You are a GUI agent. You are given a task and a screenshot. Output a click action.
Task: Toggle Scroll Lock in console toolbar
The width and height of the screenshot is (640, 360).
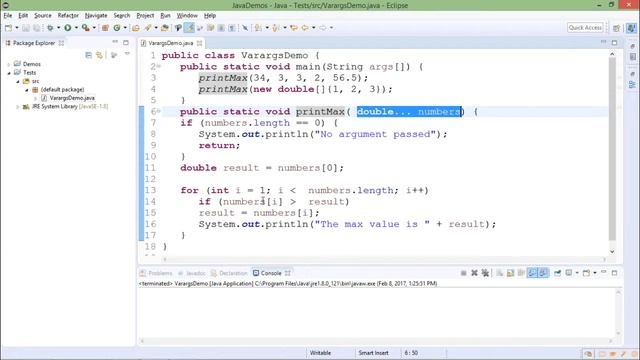[511, 273]
